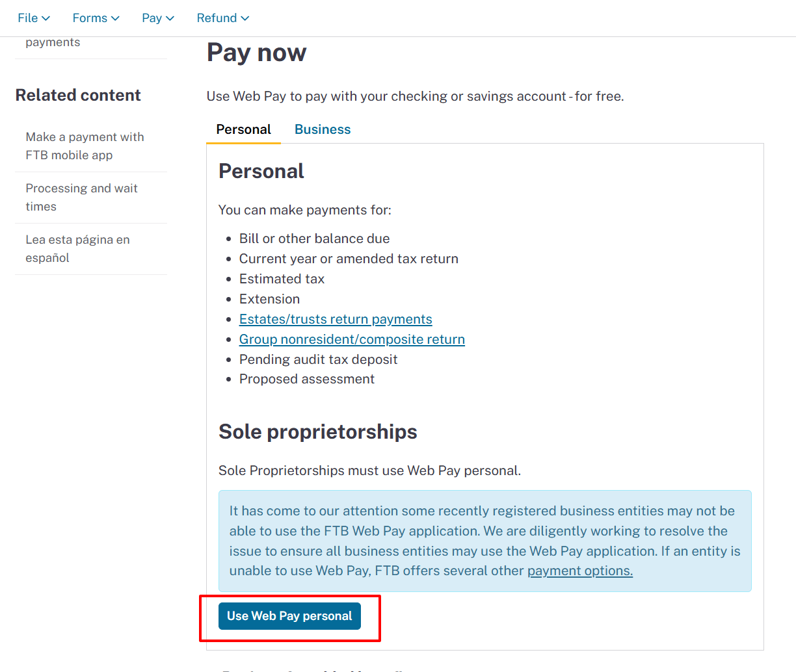The width and height of the screenshot is (796, 672).
Task: Click the Proposed assessment list item
Action: tap(307, 379)
